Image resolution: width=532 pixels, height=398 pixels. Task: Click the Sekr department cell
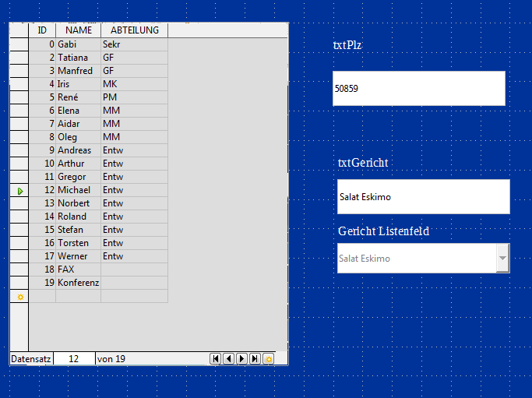coord(134,44)
